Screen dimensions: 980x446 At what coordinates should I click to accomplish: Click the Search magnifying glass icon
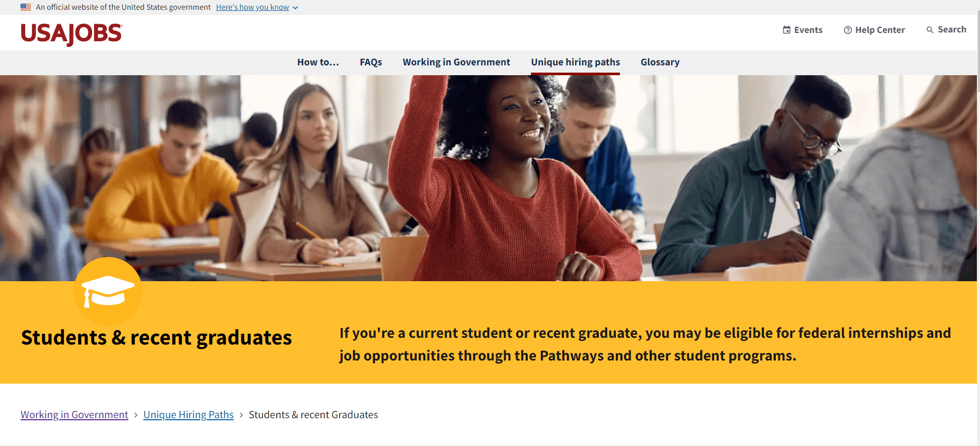coord(930,30)
